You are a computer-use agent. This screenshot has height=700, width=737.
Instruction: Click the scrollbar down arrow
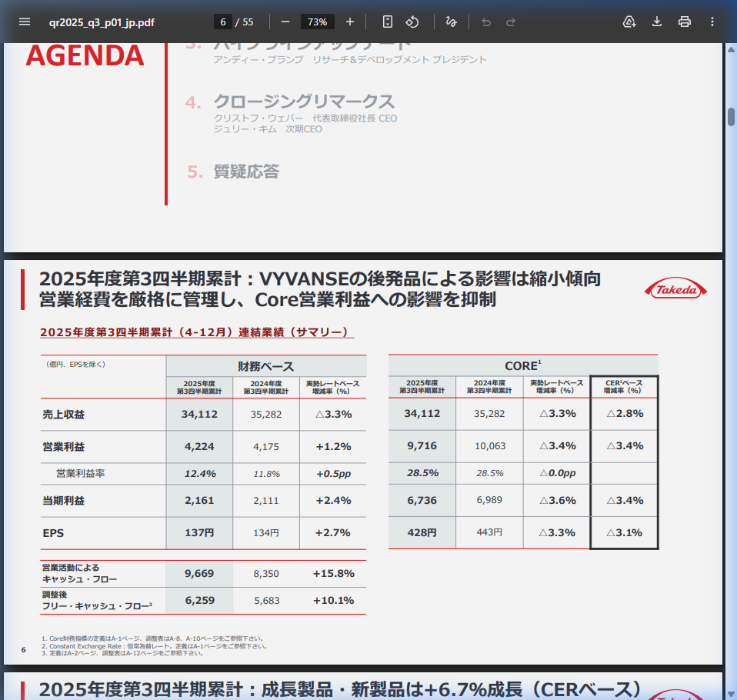click(x=731, y=695)
